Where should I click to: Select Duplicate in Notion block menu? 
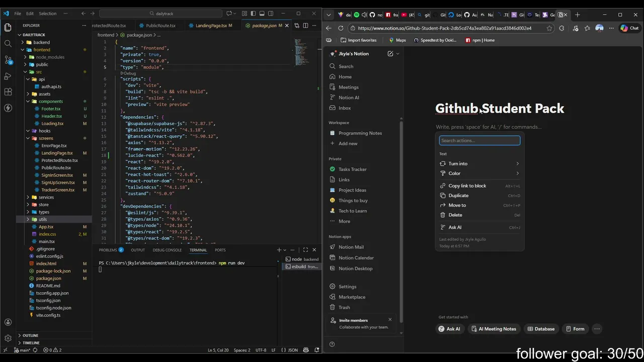tap(479, 196)
